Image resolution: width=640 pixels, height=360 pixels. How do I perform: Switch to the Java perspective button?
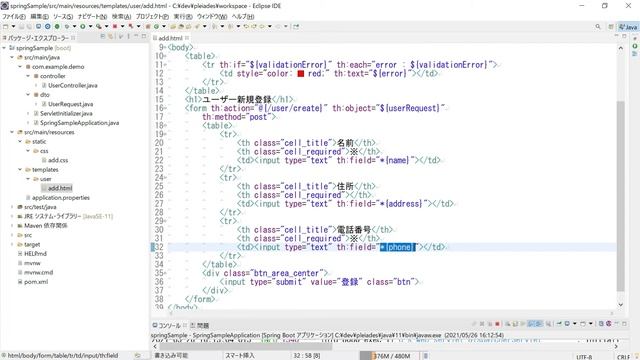pyautogui.click(x=628, y=27)
